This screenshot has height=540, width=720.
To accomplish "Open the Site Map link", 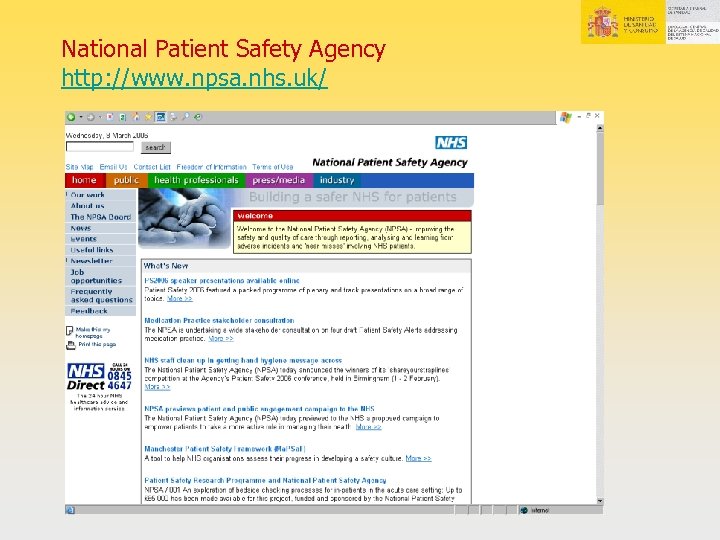I will tap(79, 167).
